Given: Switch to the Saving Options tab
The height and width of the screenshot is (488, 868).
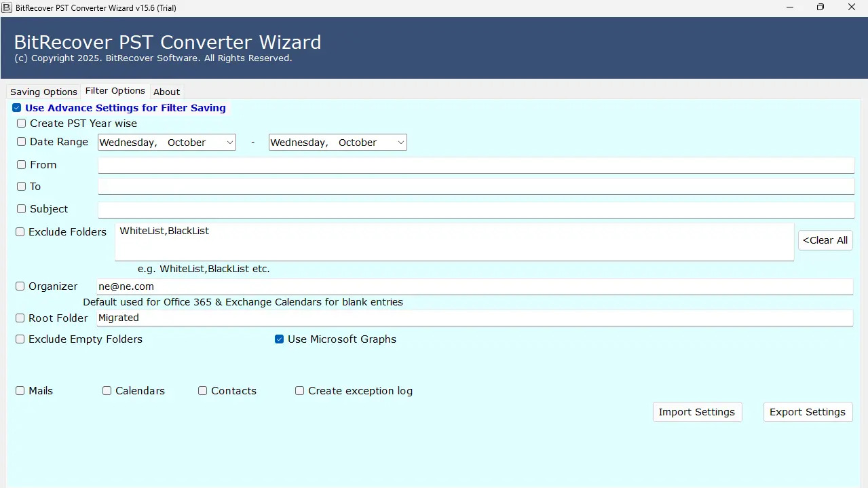Looking at the screenshot, I should (x=43, y=91).
